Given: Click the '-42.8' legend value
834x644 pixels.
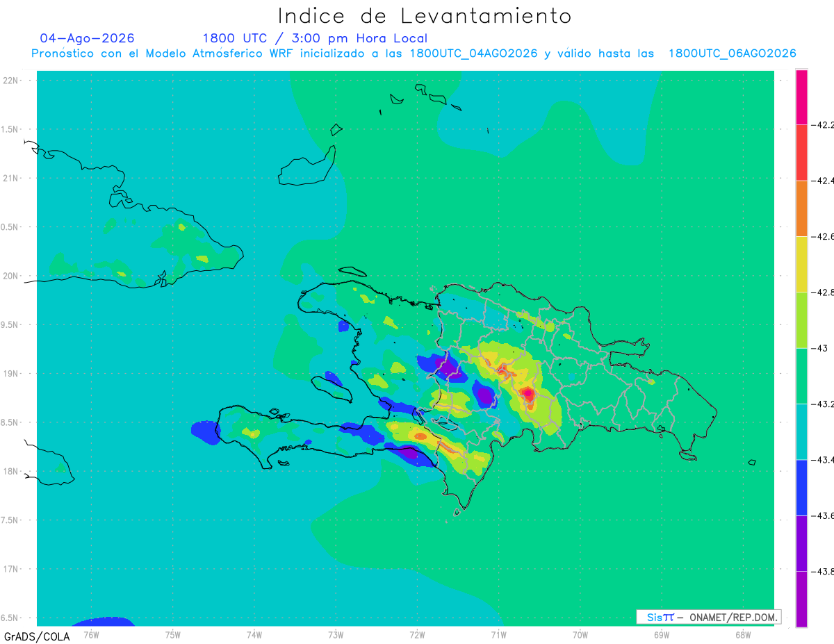Looking at the screenshot, I should pos(823,292).
